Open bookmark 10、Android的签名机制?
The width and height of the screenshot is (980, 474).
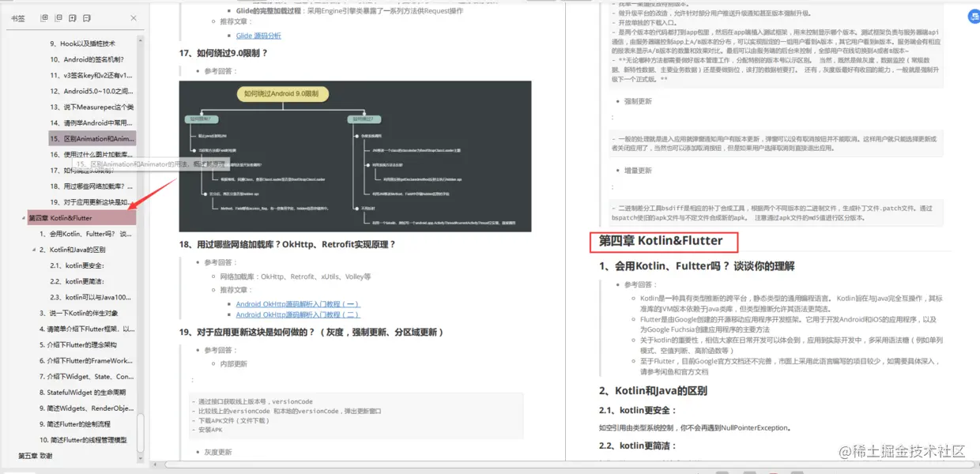[x=87, y=59]
